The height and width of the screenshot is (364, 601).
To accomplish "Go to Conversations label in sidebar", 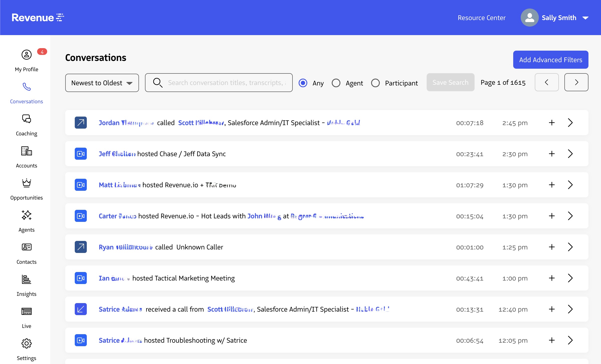I will pos(27,101).
